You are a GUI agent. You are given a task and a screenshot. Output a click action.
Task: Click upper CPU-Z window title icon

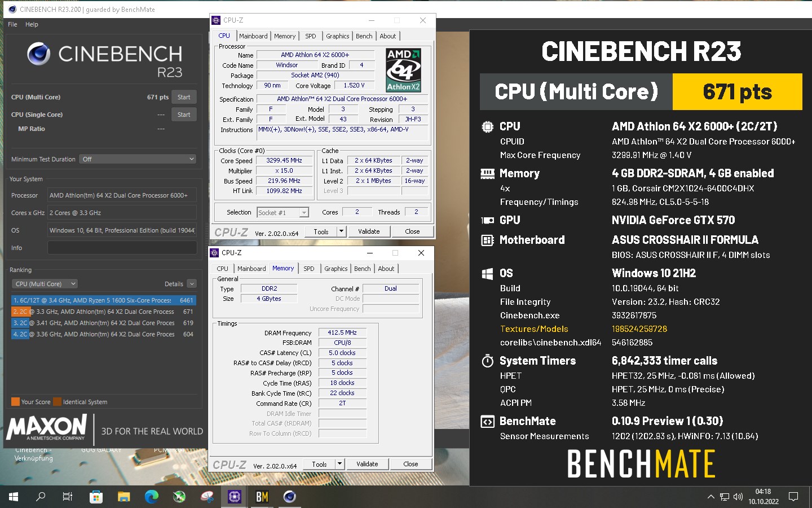[x=216, y=20]
